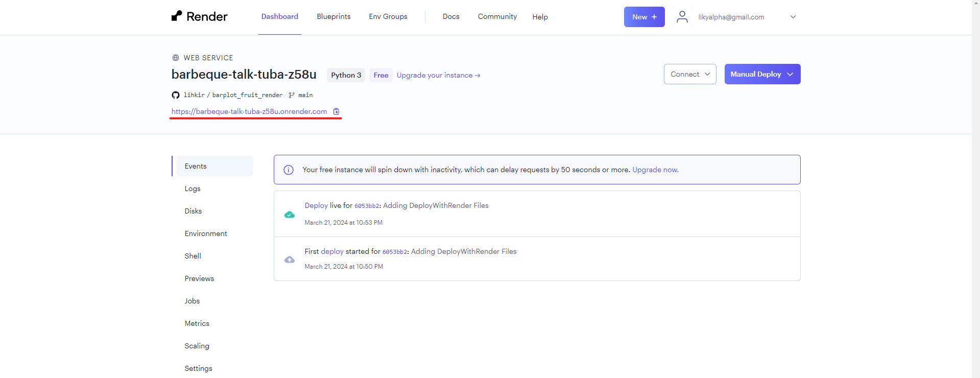This screenshot has height=378, width=980.
Task: Click the deploy link in First deploy started
Action: click(x=332, y=251)
